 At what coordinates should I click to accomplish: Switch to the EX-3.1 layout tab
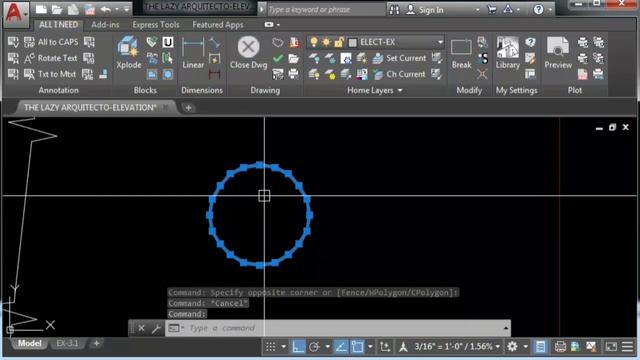[67, 343]
